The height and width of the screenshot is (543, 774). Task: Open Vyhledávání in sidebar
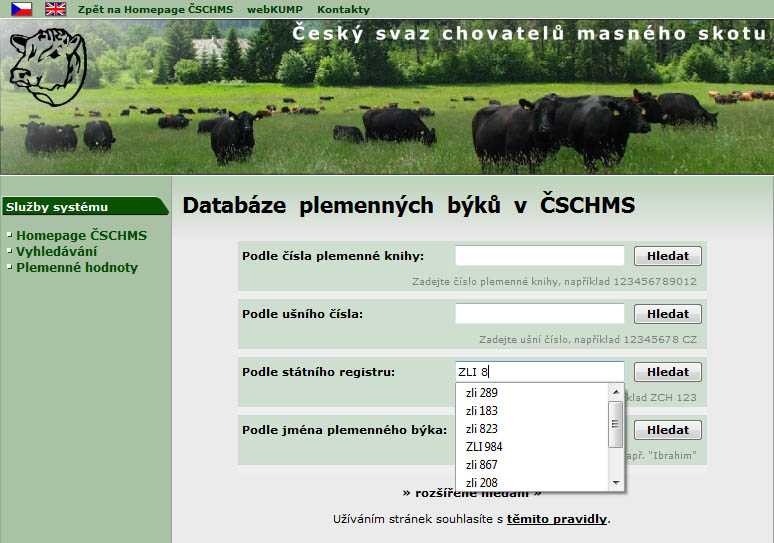pyautogui.click(x=57, y=251)
